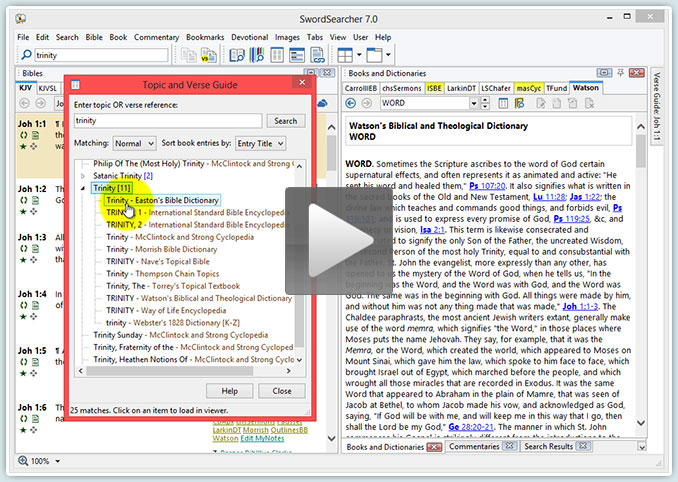Image resolution: width=678 pixels, height=482 pixels.
Task: Open the Bible search toolbar icon
Action: [237, 55]
